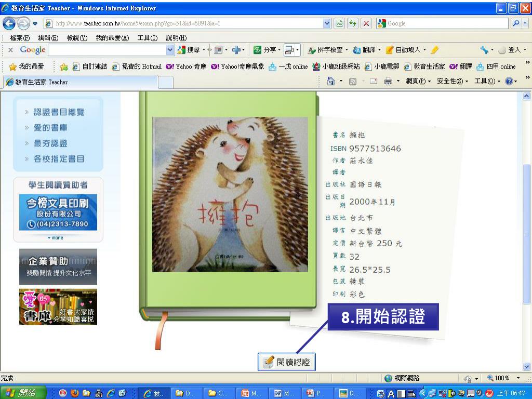
Task: Open the Yahoo!奇摩氣象 favorites link
Action: click(237, 66)
